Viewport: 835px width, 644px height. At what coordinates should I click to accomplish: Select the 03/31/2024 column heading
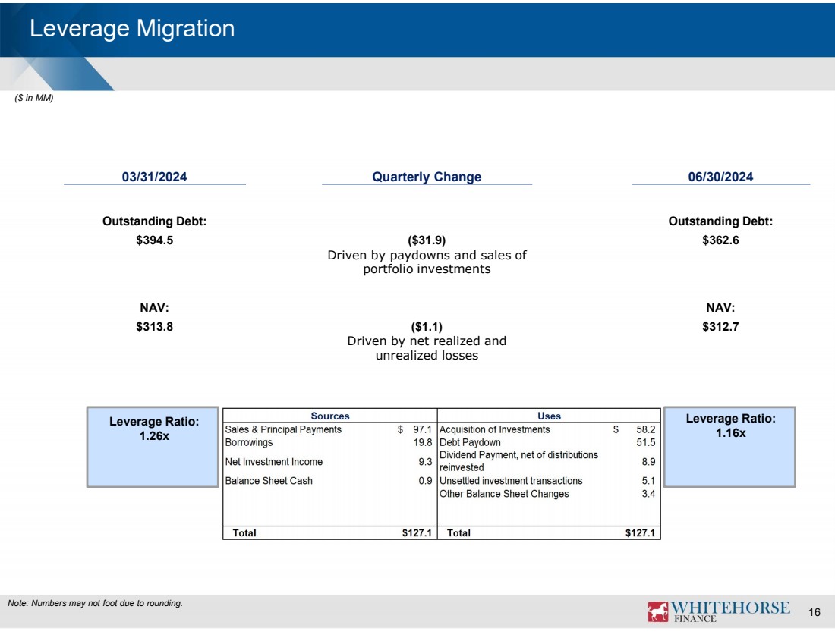(154, 177)
